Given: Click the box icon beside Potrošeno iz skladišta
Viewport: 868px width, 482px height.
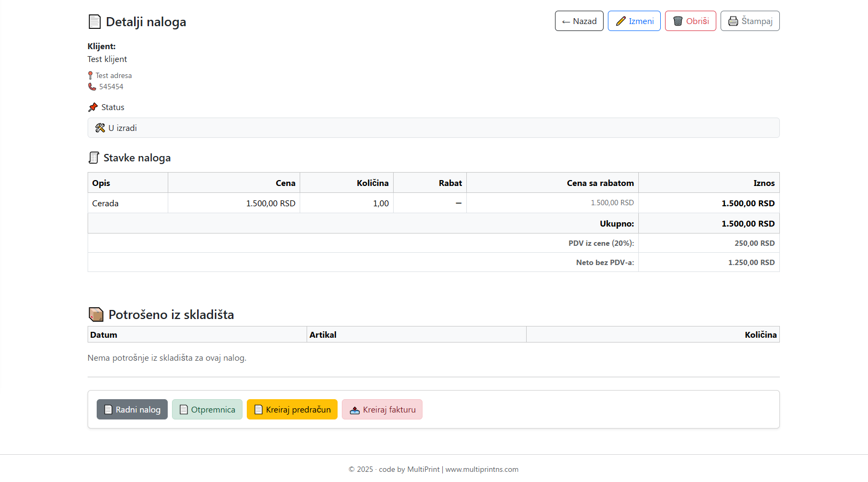Looking at the screenshot, I should pos(96,315).
